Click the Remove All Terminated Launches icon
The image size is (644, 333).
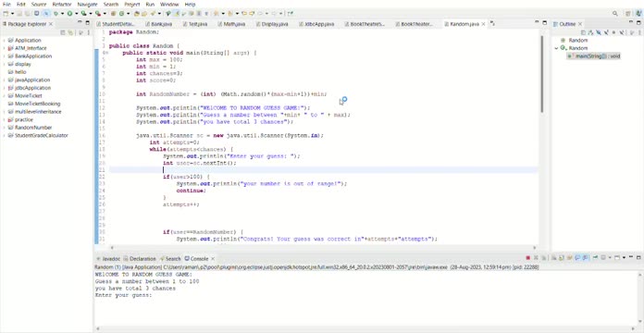coord(544,257)
